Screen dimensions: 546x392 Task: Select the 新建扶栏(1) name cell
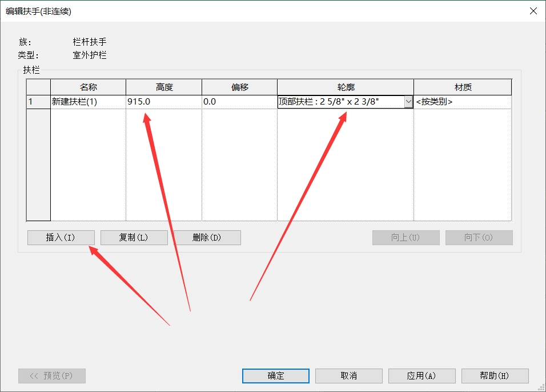[x=88, y=102]
